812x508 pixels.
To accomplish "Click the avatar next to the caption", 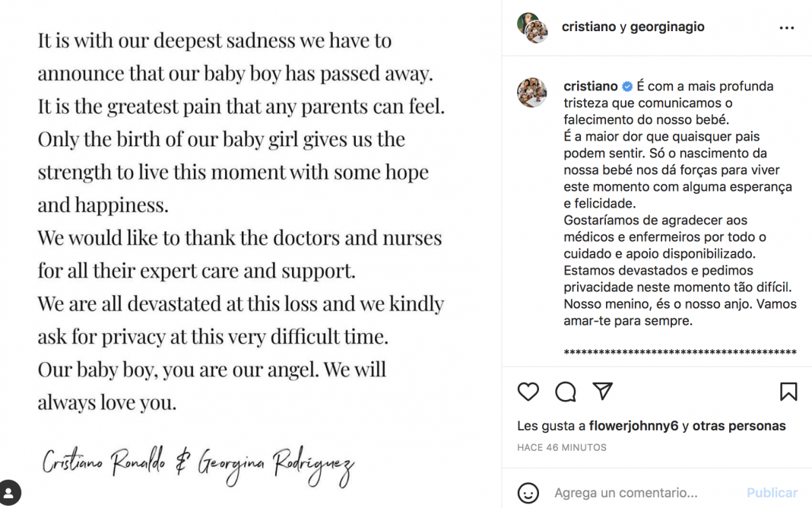I will pos(532,92).
